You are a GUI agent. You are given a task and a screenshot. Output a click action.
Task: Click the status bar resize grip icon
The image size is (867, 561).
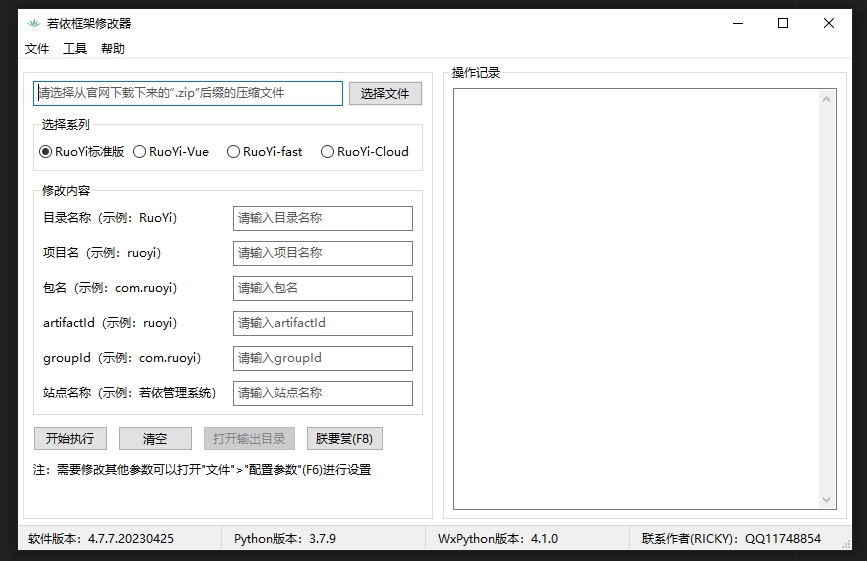pos(846,544)
